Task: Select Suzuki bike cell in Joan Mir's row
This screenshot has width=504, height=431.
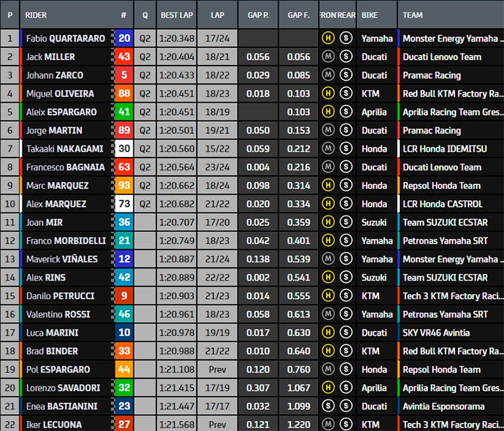Action: pyautogui.click(x=376, y=223)
